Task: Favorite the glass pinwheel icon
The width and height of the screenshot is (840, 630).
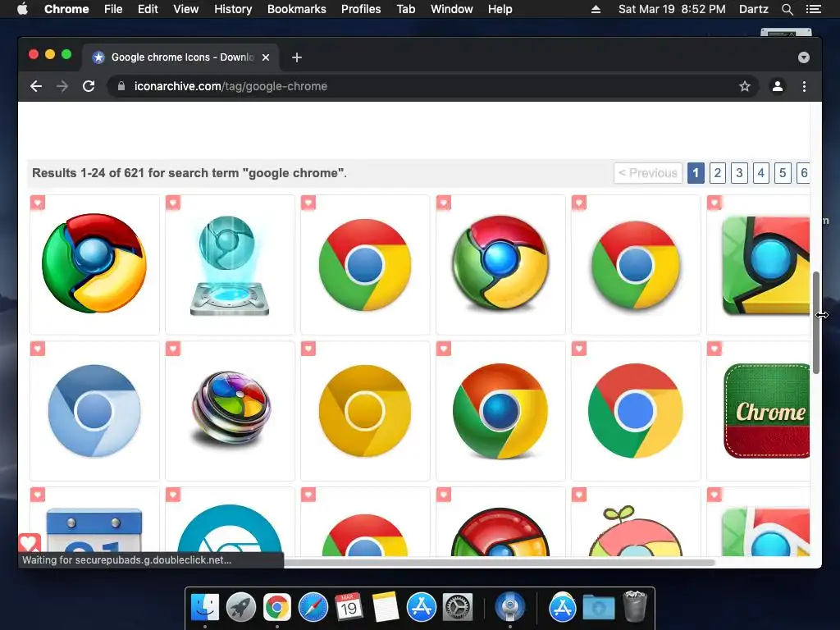Action: click(x=173, y=349)
